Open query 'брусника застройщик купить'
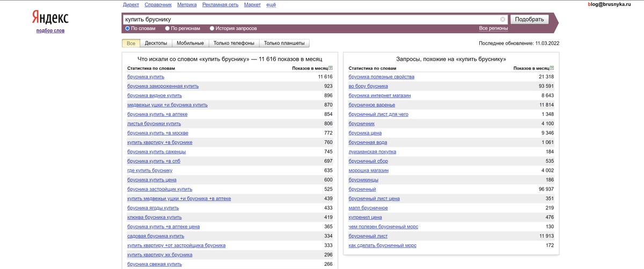Image resolution: width=644 pixels, height=269 pixels. (x=159, y=189)
